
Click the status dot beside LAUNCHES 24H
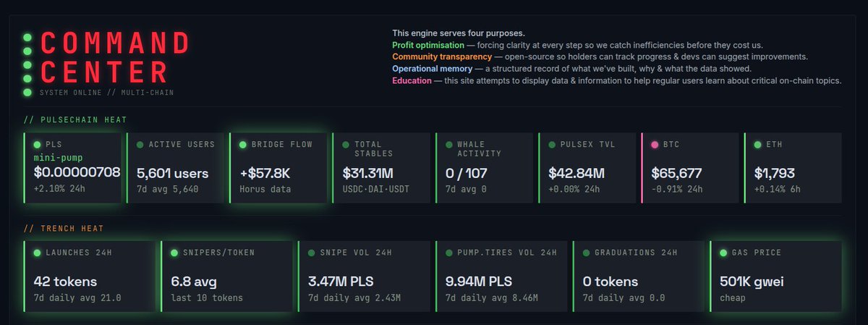[x=38, y=253]
